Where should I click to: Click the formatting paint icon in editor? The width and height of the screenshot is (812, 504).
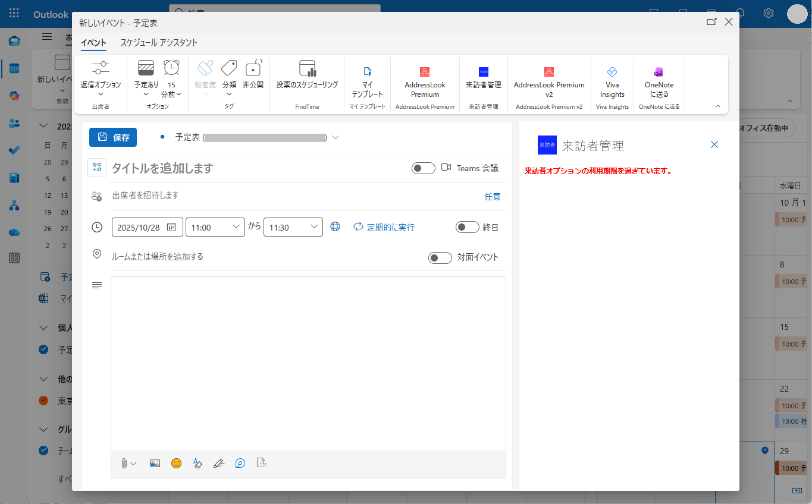tap(197, 464)
